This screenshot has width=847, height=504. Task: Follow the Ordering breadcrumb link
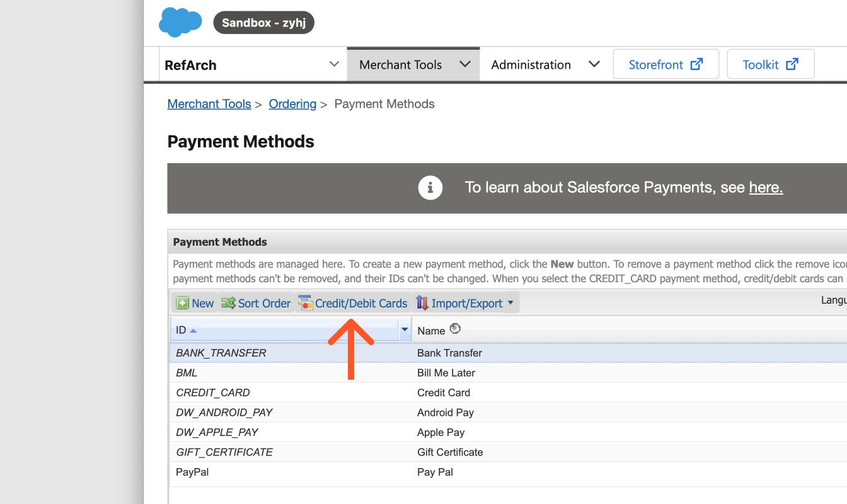pyautogui.click(x=292, y=104)
